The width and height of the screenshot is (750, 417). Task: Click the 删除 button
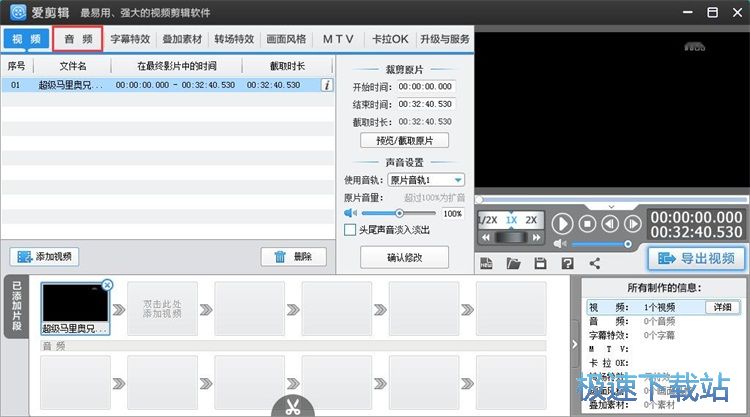(294, 257)
